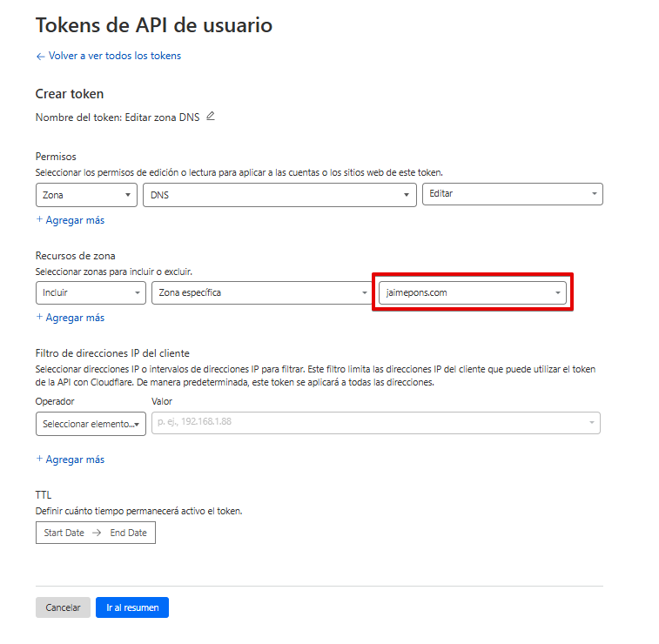Click the dropdown arrow in the Valor field
659x644 pixels.
point(592,423)
